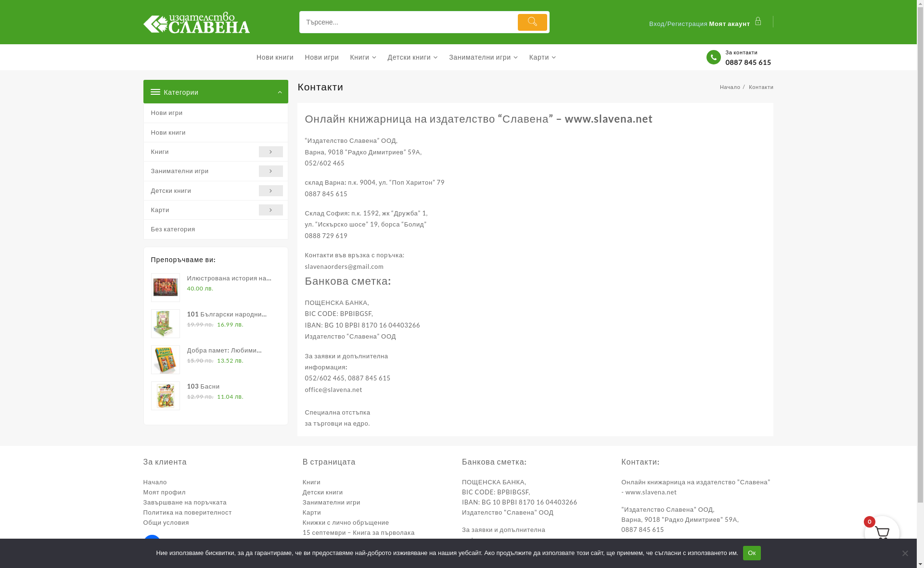This screenshot has height=568, width=924.
Task: Click the lock account icon
Action: tap(758, 22)
